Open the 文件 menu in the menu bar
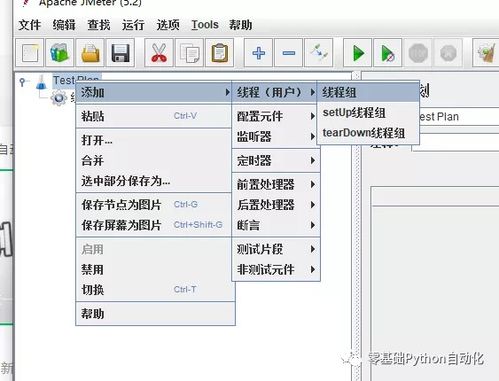 pos(30,25)
